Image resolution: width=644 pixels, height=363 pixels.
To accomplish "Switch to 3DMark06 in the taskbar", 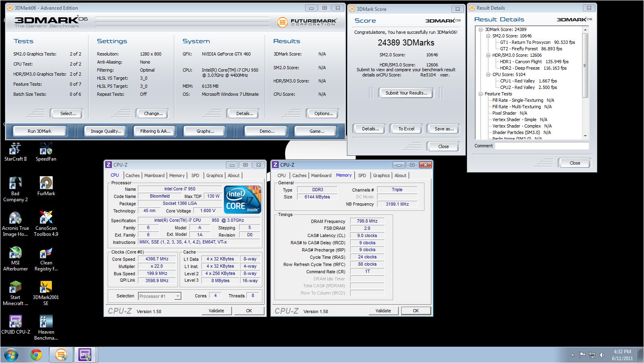I will 61,355.
